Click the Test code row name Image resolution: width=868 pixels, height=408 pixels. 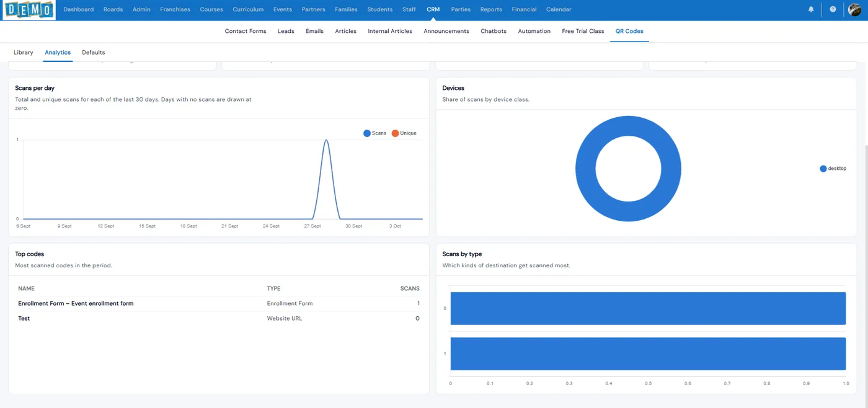click(24, 318)
